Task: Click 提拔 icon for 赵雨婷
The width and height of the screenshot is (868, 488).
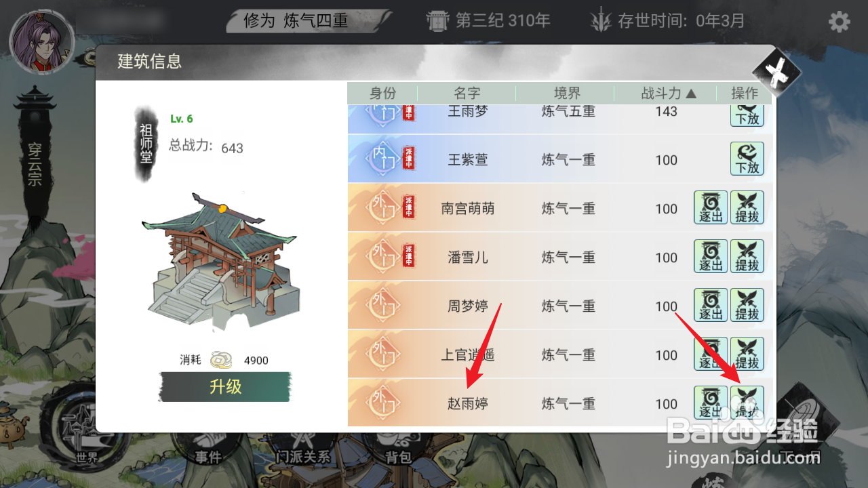Action: coord(747,403)
